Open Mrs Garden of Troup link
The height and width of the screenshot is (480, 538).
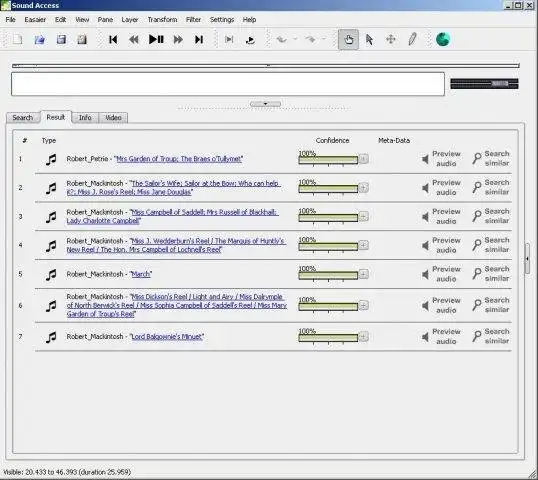tap(179, 159)
